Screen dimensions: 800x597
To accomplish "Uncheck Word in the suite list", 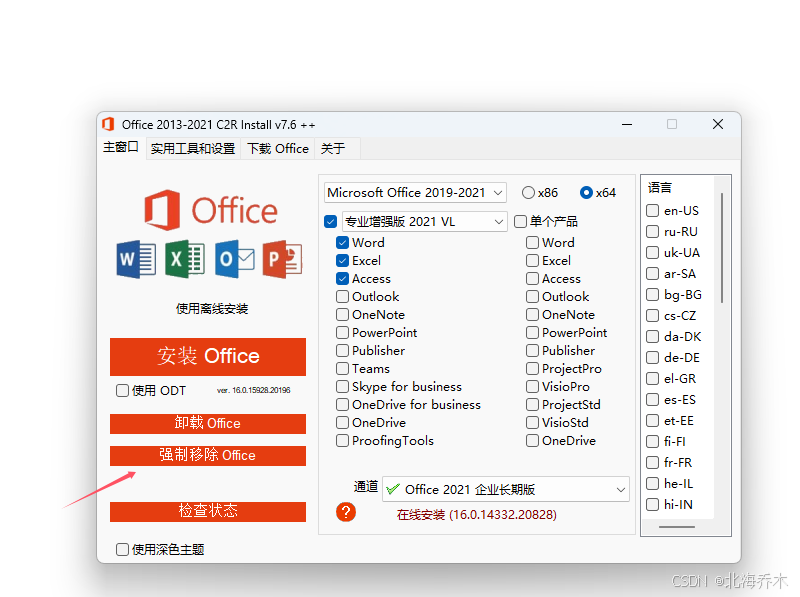I will point(342,242).
